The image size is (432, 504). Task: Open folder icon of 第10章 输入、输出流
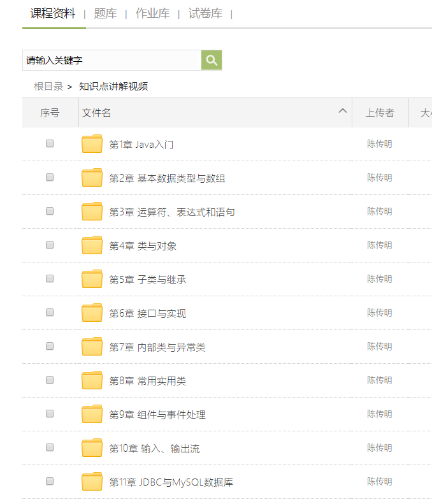[x=92, y=449]
